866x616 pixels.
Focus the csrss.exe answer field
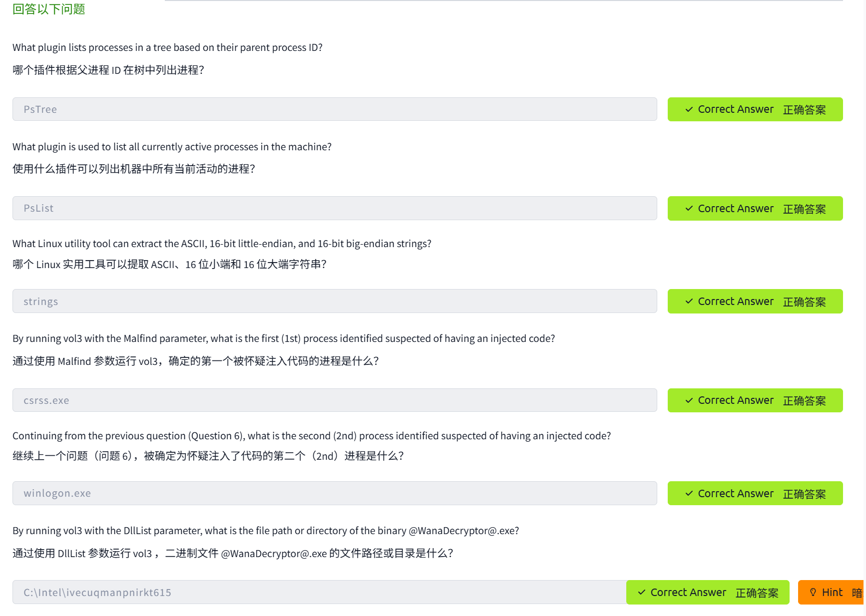click(x=335, y=400)
